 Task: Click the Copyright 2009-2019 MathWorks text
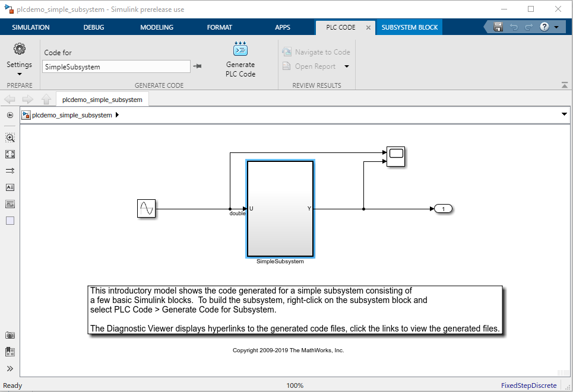pos(289,350)
